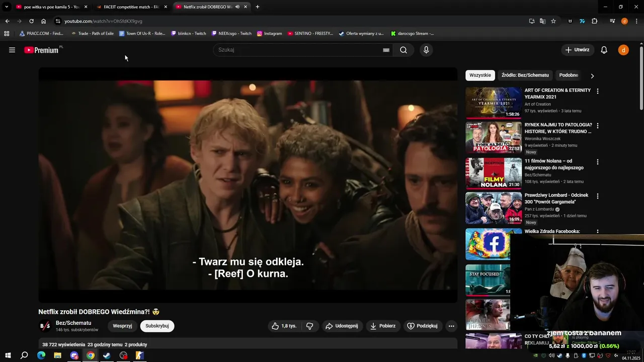Open media controls in Chrome toolbar

click(x=612, y=21)
